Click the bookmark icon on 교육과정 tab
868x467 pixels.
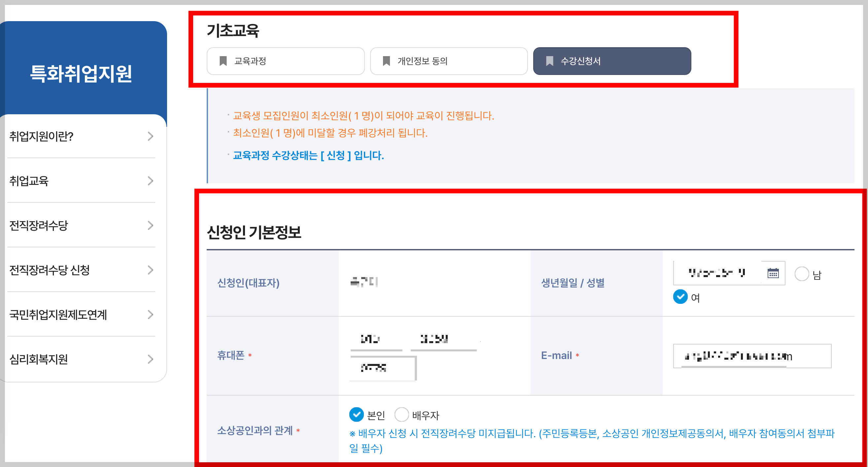pyautogui.click(x=223, y=61)
